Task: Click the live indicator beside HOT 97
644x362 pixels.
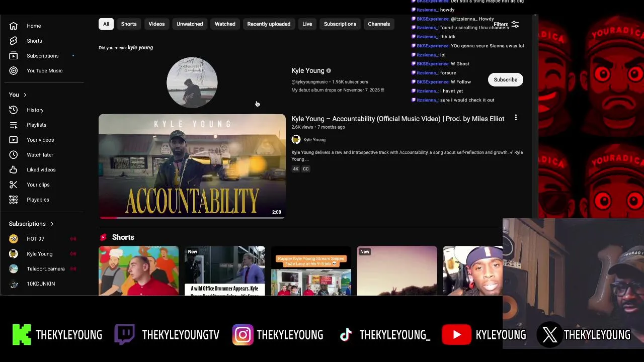Action: pyautogui.click(x=73, y=239)
